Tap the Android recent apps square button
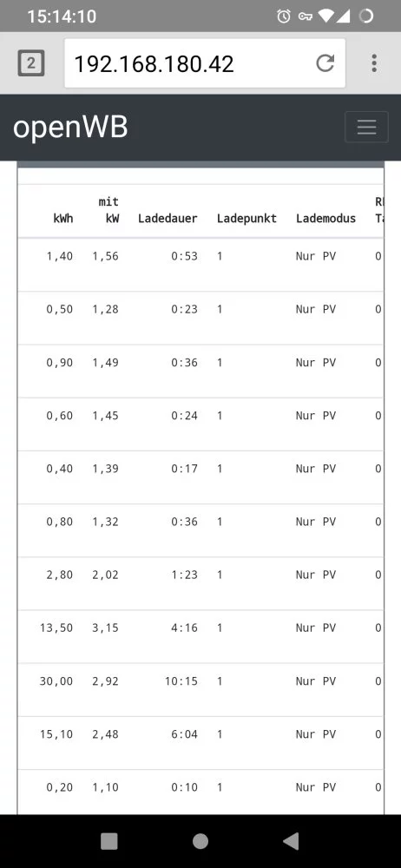401x868 pixels. coord(109,841)
